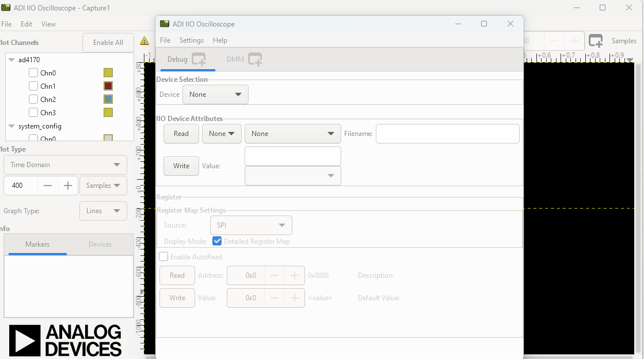644x359 pixels.
Task: Click the detach icon beside Debug tab
Action: (x=199, y=59)
